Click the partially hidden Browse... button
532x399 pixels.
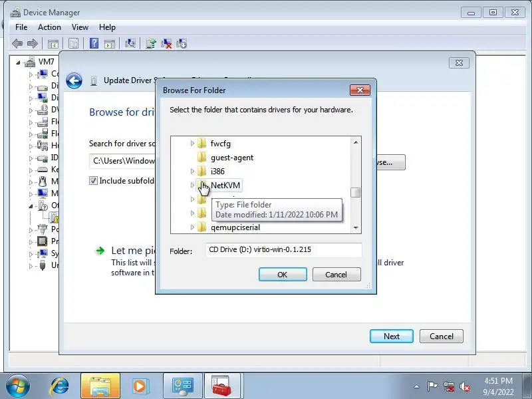pyautogui.click(x=391, y=162)
